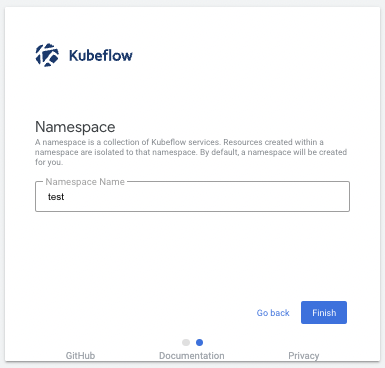Open the Documentation footer link
Screen dimensions: 385x368
point(192,356)
